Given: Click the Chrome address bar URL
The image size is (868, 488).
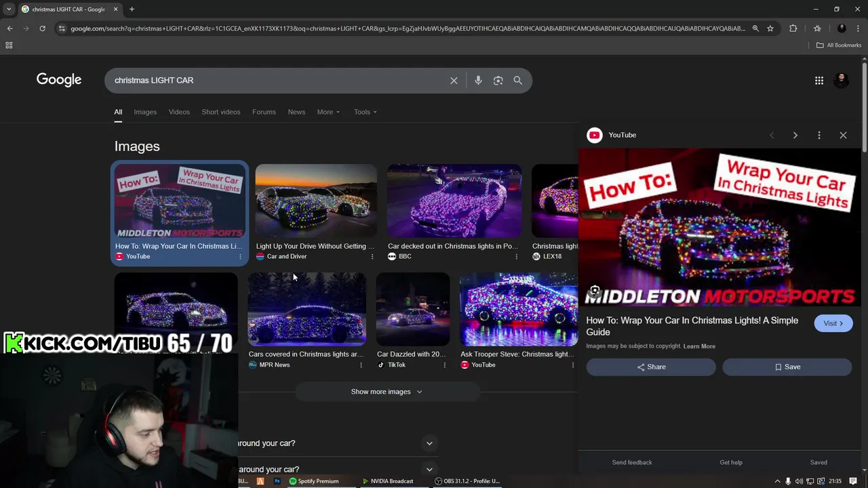Looking at the screenshot, I should click(407, 28).
